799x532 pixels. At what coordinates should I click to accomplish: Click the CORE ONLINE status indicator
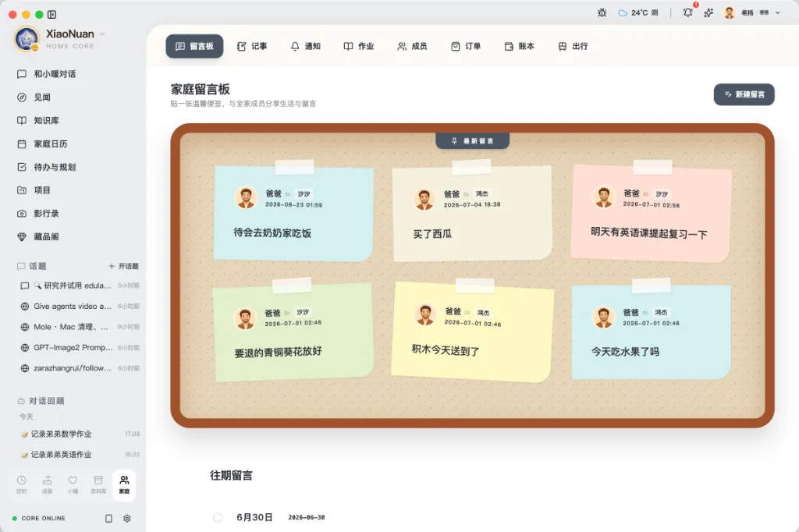coord(39,518)
